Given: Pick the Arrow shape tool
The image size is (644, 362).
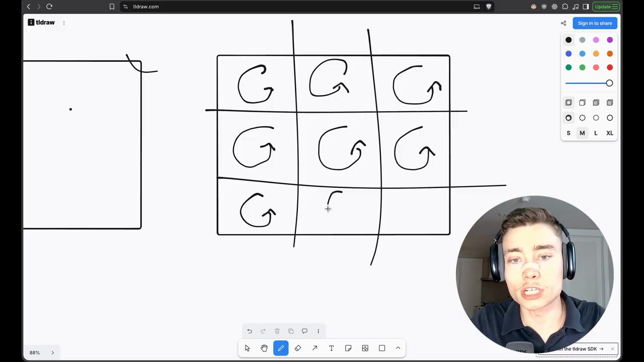Looking at the screenshot, I should 314,348.
